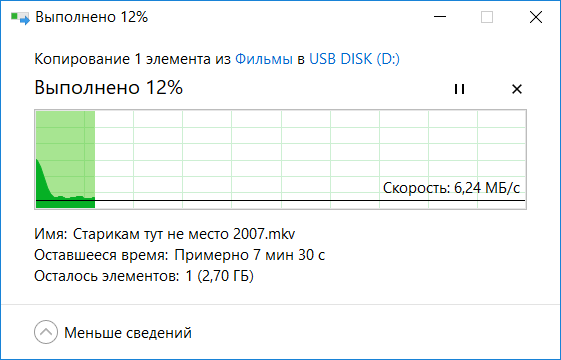The image size is (561, 360).
Task: Minimize the copy dialog window
Action: pyautogui.click(x=440, y=17)
